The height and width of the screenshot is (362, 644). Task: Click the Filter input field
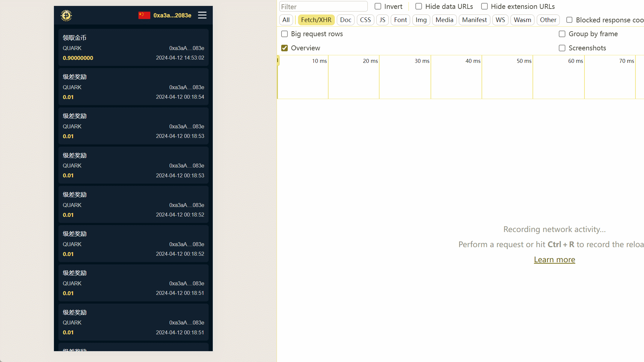pos(322,6)
